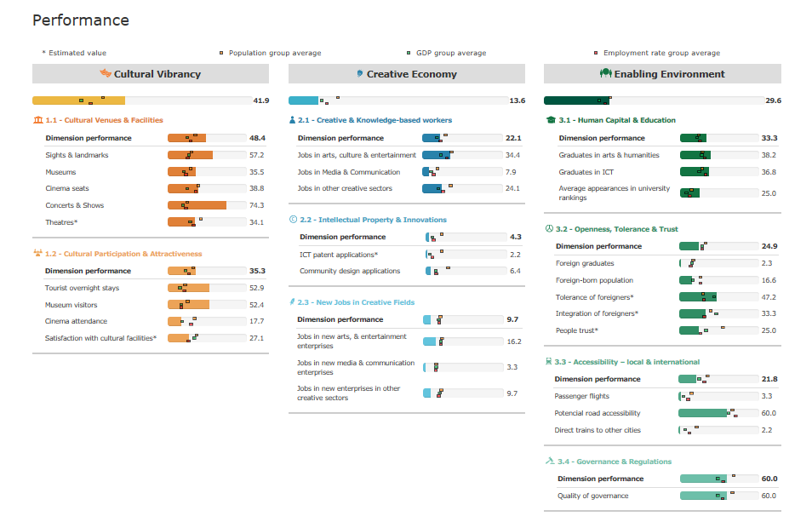Select the Cultural Vibrancy column header

(151, 74)
